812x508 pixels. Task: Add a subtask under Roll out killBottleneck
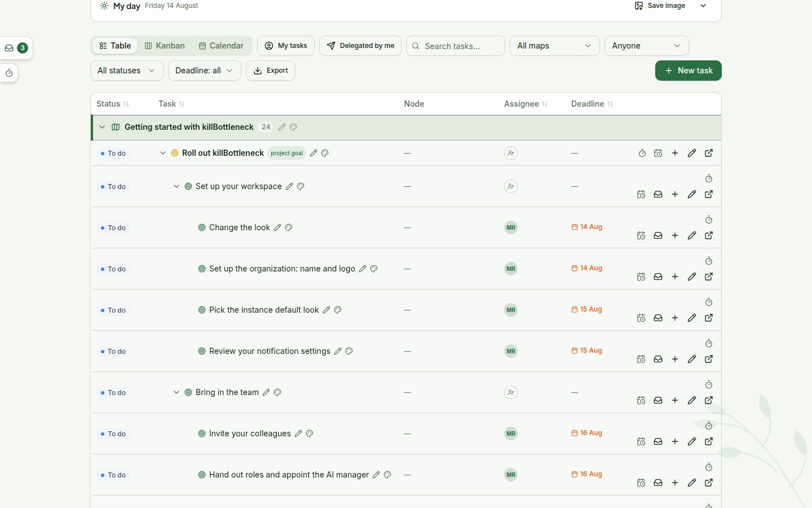(x=675, y=153)
